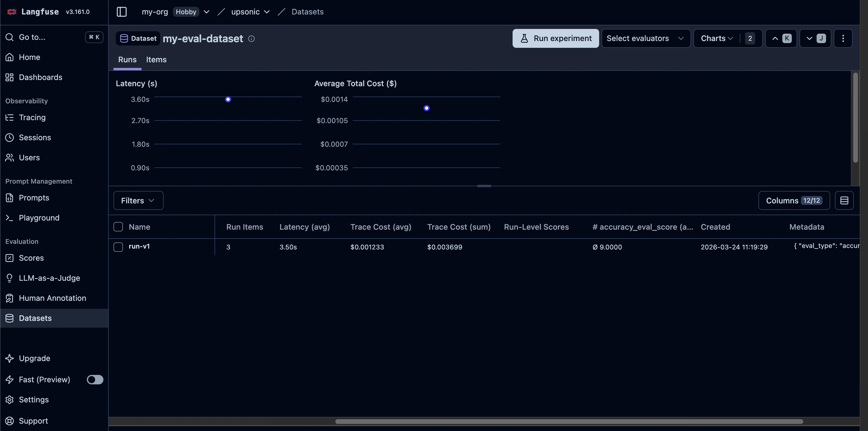
Task: Open the run-v1 dataset run
Action: click(x=139, y=246)
